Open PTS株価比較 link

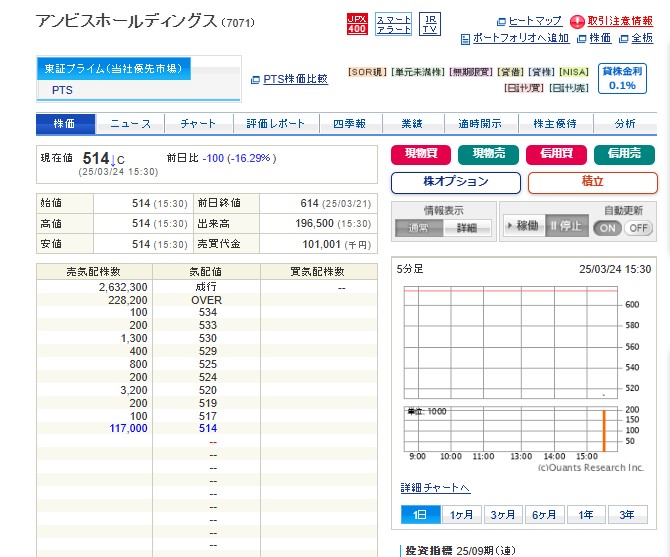(295, 79)
